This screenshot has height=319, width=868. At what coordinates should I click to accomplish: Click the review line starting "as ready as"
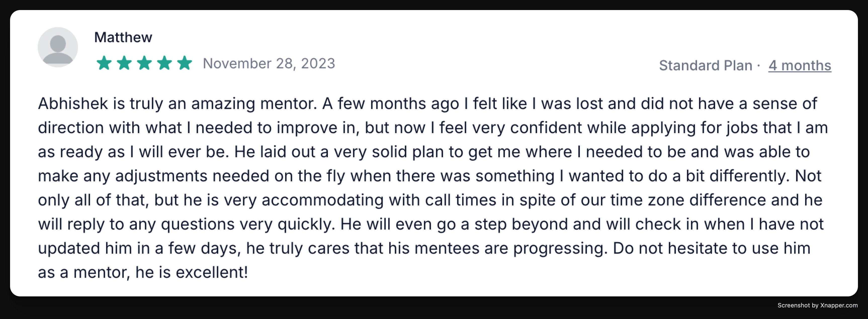click(x=423, y=152)
